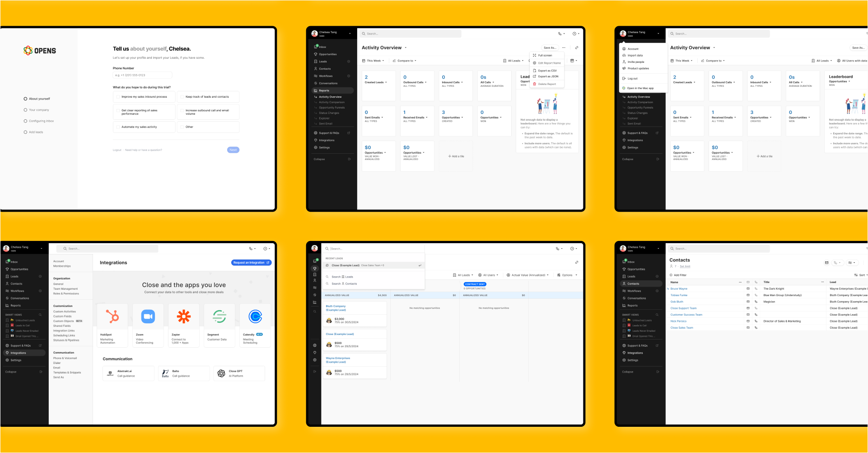Click the Close GPT AI Platform icon
The width and height of the screenshot is (868, 453).
(221, 373)
